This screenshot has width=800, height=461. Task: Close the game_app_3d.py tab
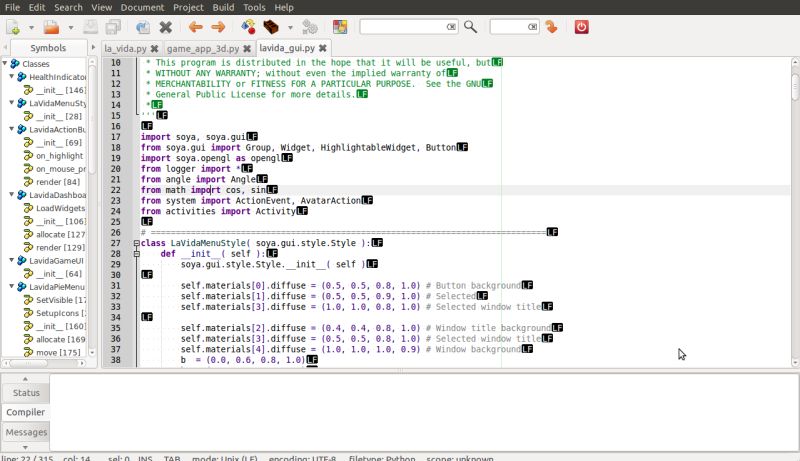247,48
